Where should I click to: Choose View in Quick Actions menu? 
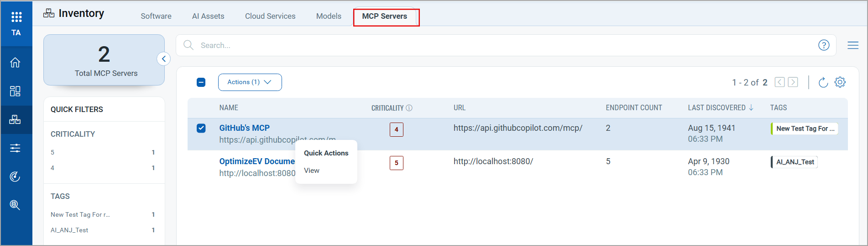[312, 171]
